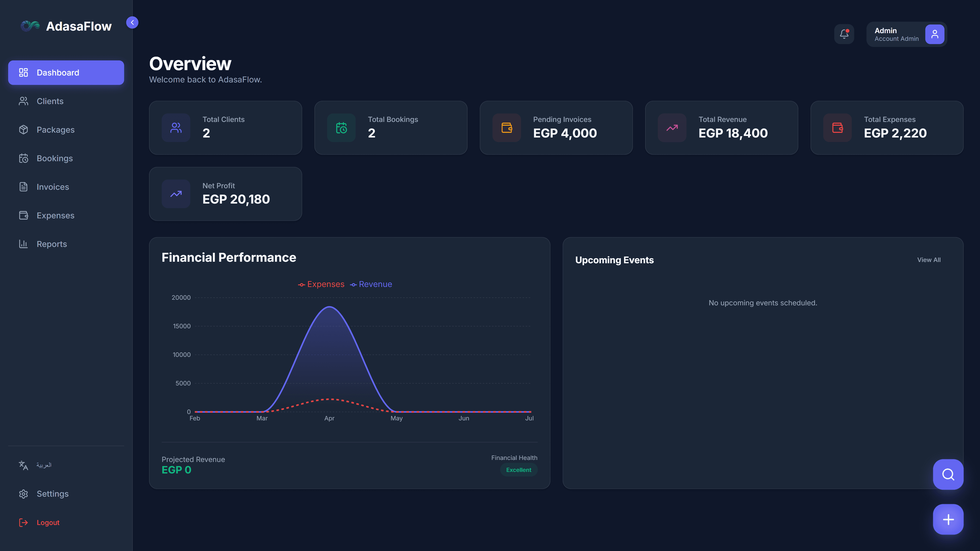Click the Total Clients card icon

176,128
